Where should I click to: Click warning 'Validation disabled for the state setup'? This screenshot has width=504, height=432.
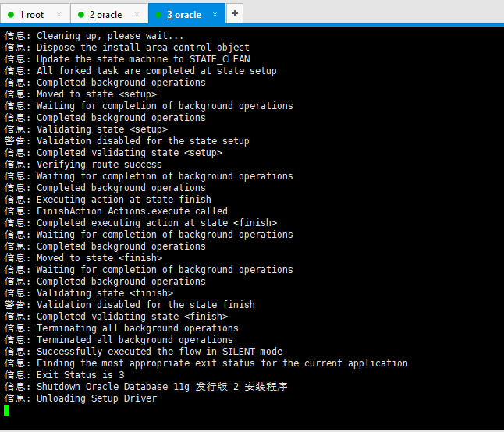(x=126, y=141)
